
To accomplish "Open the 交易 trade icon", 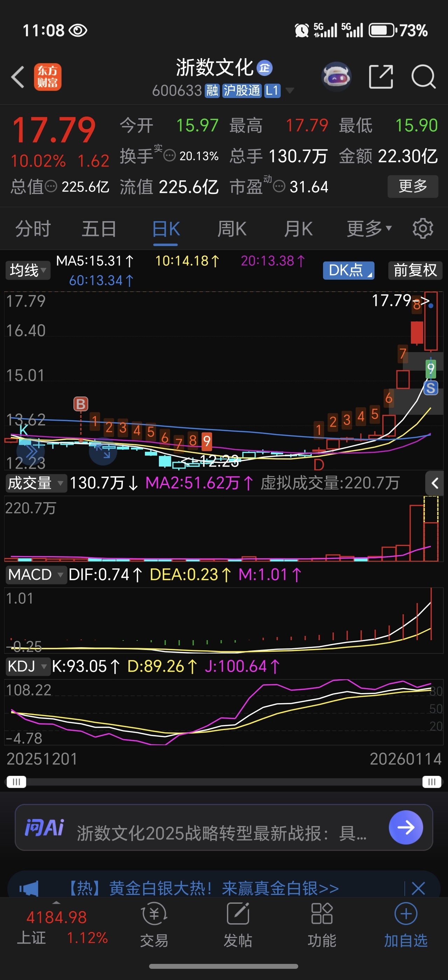I will pos(154,925).
